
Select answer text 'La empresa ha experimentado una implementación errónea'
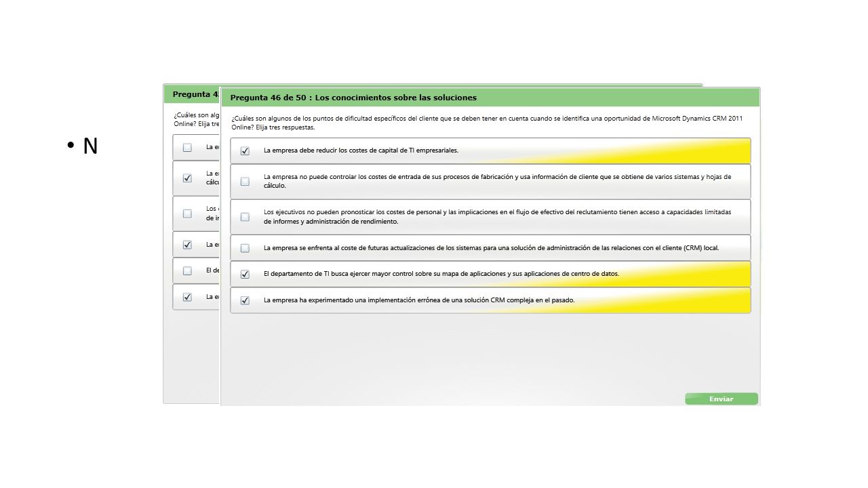pyautogui.click(x=419, y=300)
